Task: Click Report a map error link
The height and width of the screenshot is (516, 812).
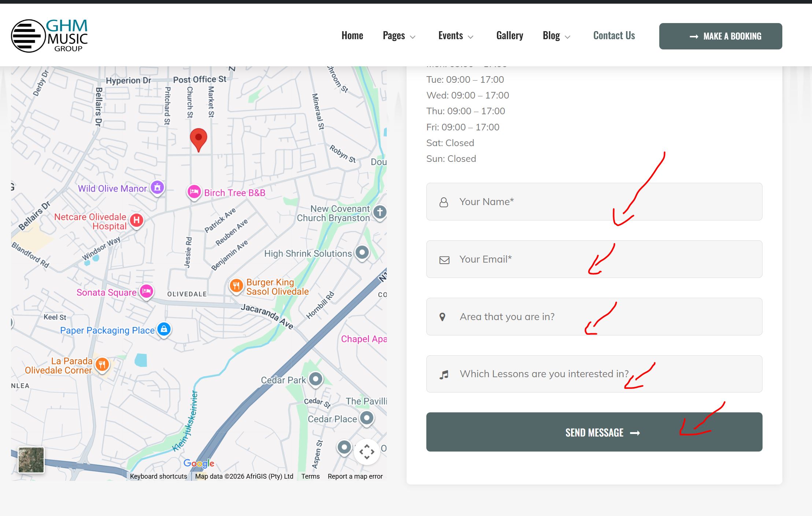Action: pyautogui.click(x=355, y=476)
